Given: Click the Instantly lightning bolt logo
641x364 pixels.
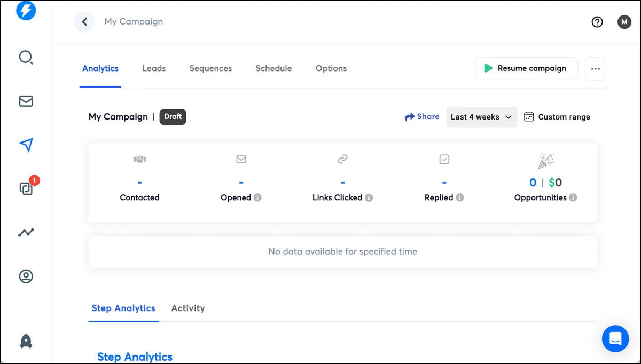Looking at the screenshot, I should tap(26, 10).
